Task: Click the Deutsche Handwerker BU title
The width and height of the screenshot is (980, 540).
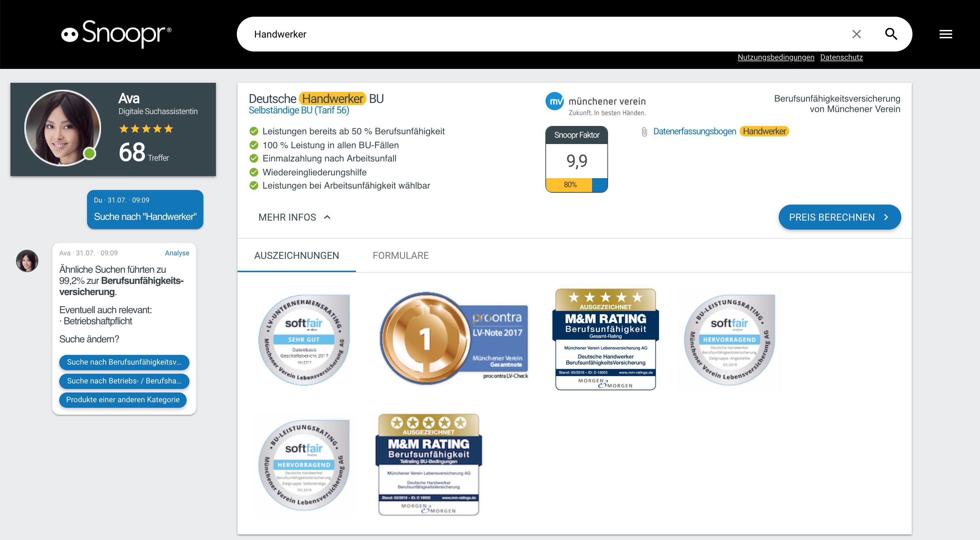Action: click(316, 98)
